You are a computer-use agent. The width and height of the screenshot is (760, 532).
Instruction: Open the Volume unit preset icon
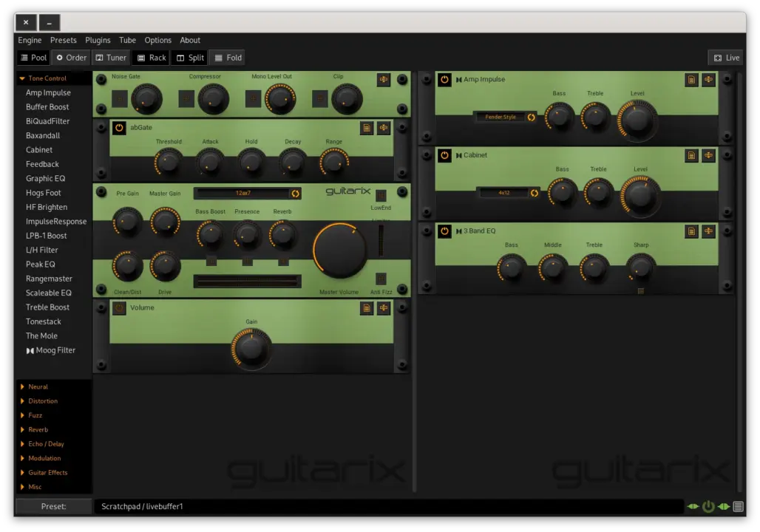[367, 308]
